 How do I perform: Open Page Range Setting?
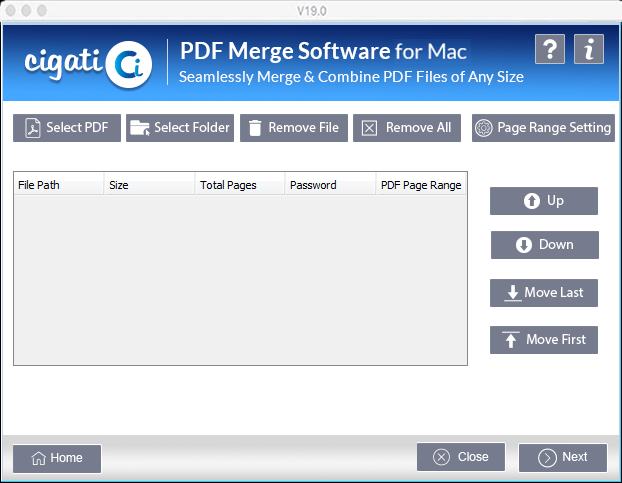click(x=543, y=128)
